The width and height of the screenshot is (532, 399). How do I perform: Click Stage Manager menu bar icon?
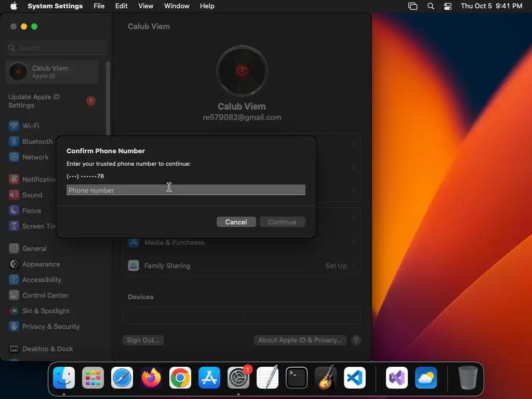[413, 6]
